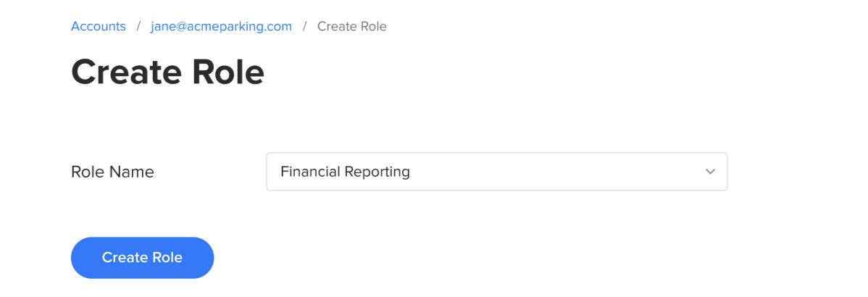Click the slash separator after Accounts

coord(138,27)
